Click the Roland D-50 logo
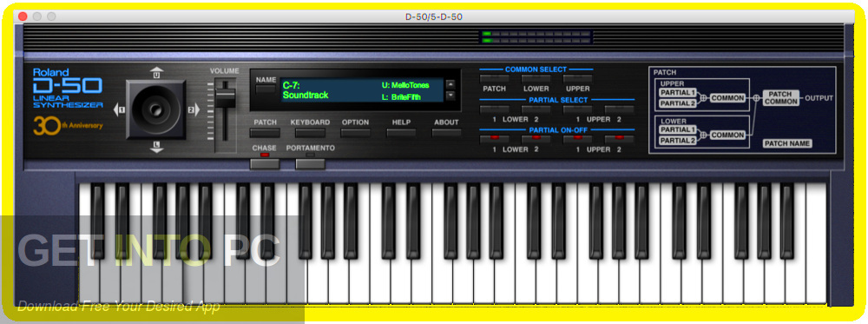868x324 pixels. pos(68,88)
